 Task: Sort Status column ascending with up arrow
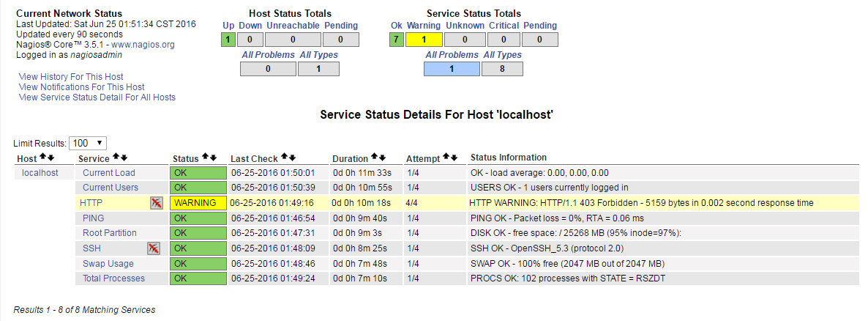pos(205,158)
